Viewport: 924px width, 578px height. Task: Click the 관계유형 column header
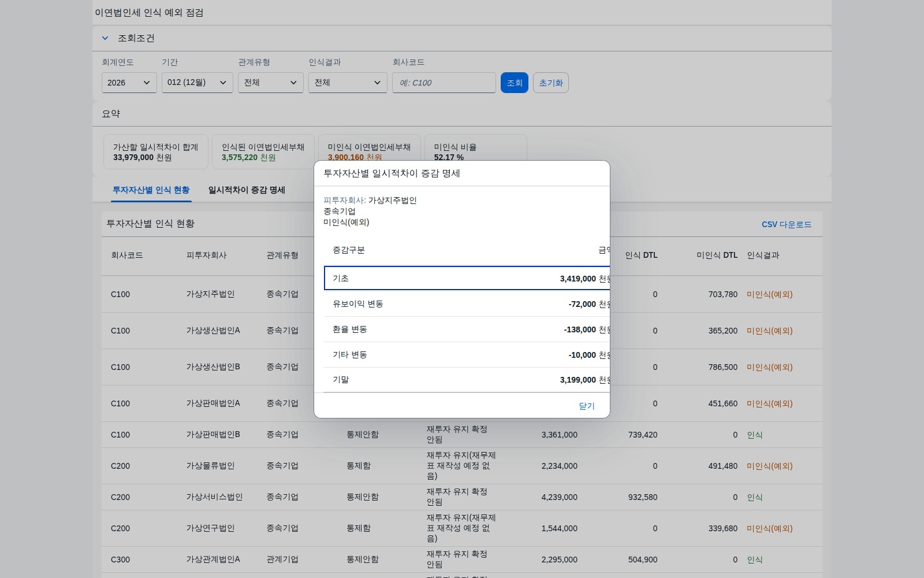[x=282, y=255]
